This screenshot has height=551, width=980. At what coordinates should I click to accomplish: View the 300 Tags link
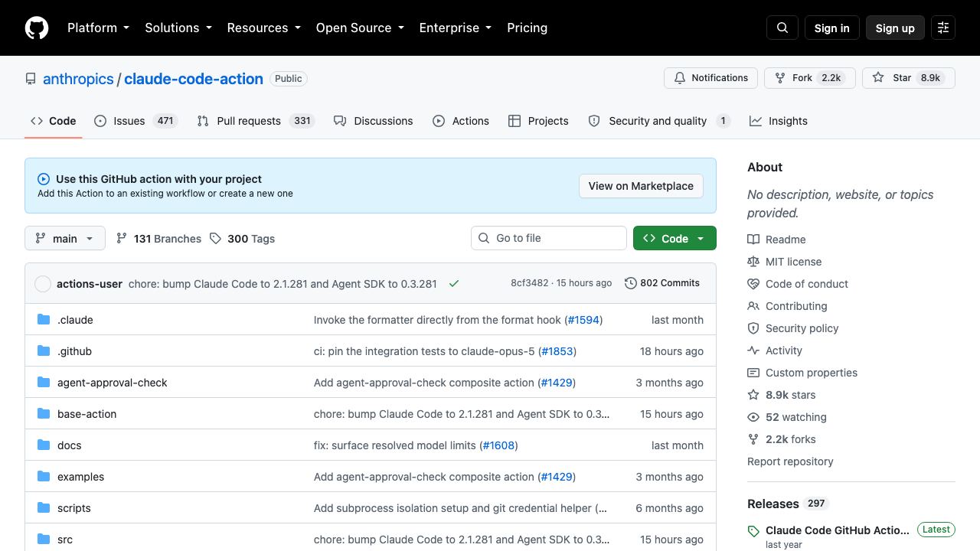(x=242, y=239)
